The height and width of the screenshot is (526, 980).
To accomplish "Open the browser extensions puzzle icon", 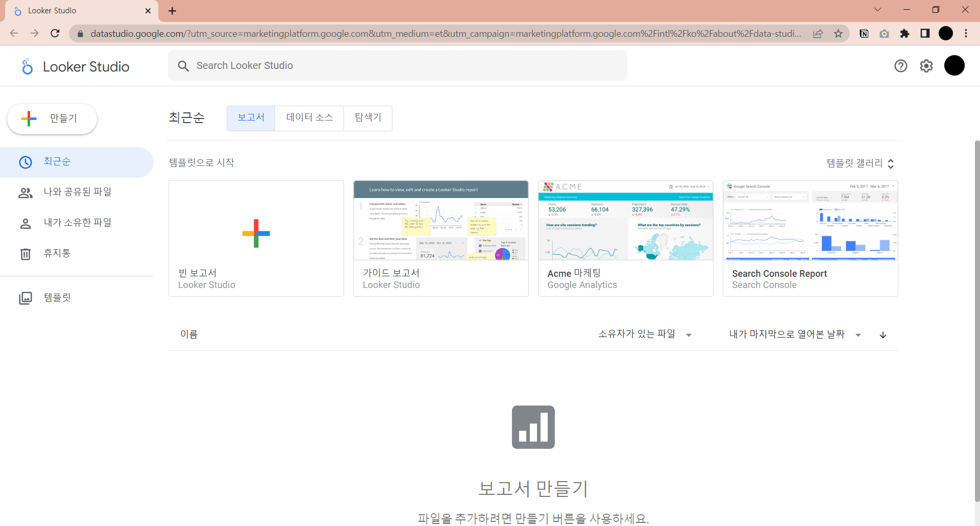I will coord(904,33).
